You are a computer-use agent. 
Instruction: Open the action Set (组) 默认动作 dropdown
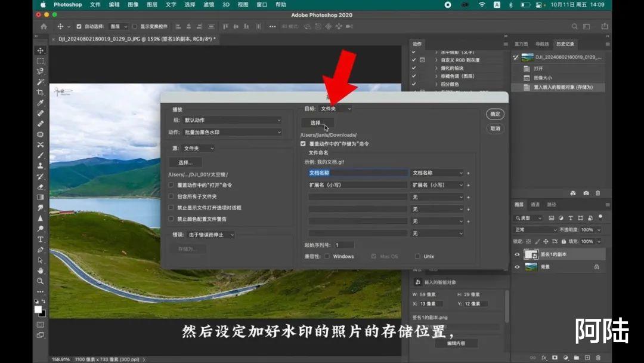(x=233, y=120)
